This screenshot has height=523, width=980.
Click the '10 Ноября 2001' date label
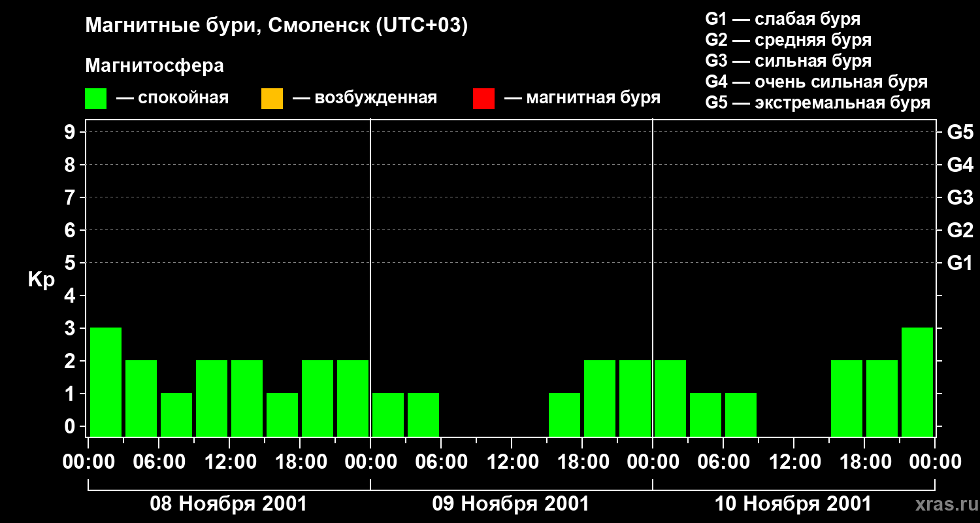click(792, 504)
